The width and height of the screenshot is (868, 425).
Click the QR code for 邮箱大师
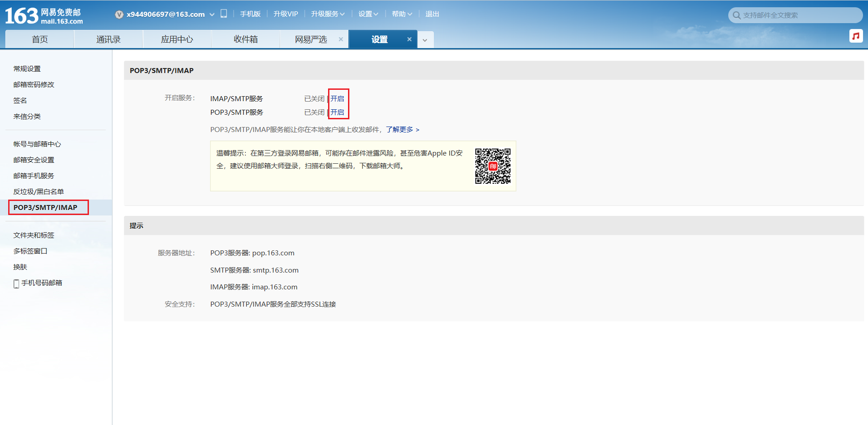coord(493,166)
